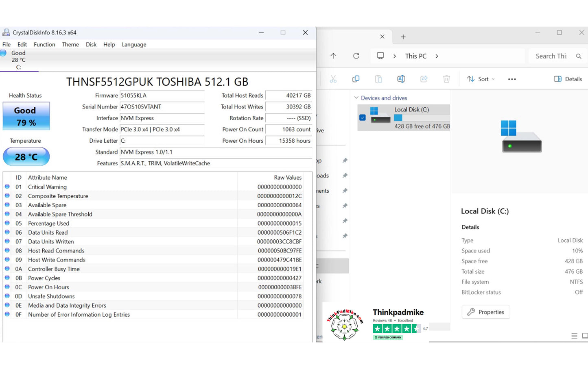Click the This PC breadcrumb
588x369 pixels.
tap(416, 56)
